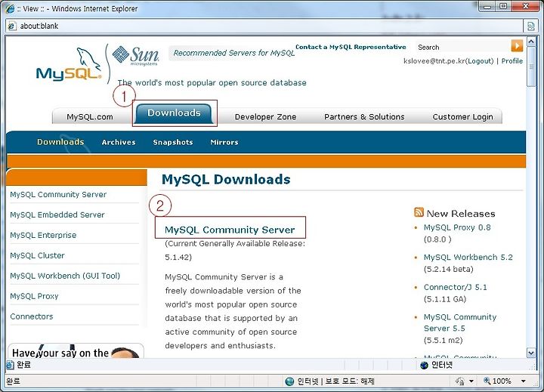The width and height of the screenshot is (544, 392).
Task: Open the MySQL.com tab
Action: click(90, 116)
